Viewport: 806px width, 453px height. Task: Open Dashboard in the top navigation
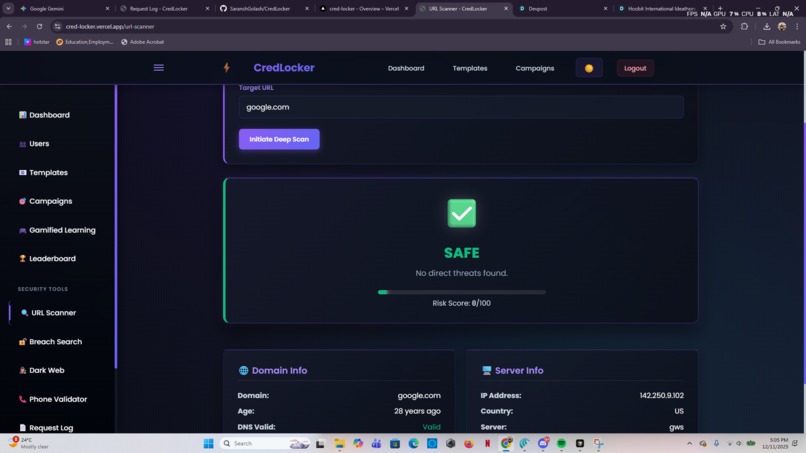tap(406, 68)
